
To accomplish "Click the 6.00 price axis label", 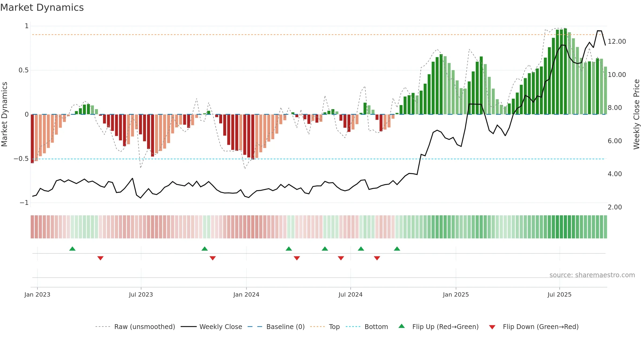I will coord(615,141).
